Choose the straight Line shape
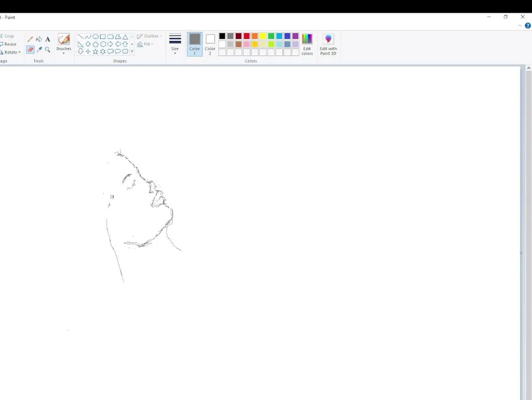The height and width of the screenshot is (400, 532). pos(81,37)
